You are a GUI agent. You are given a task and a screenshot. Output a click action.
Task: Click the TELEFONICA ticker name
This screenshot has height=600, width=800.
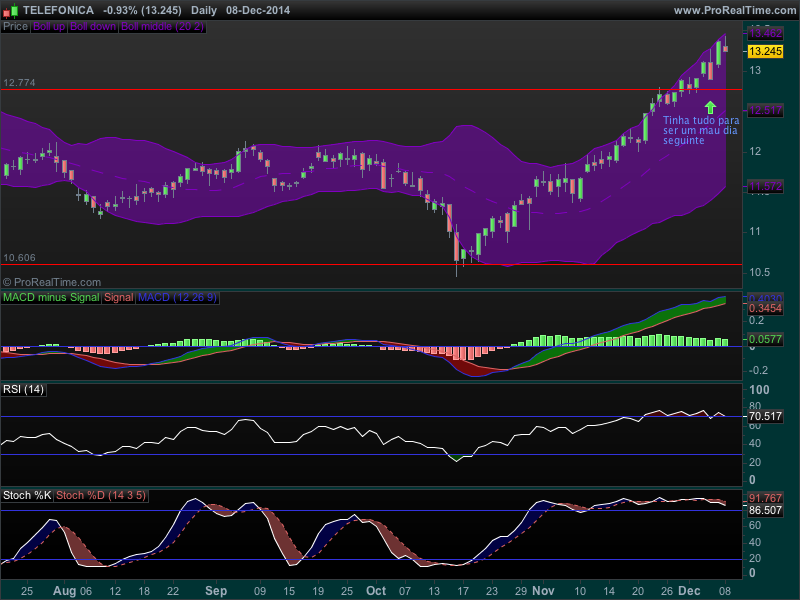[58, 10]
